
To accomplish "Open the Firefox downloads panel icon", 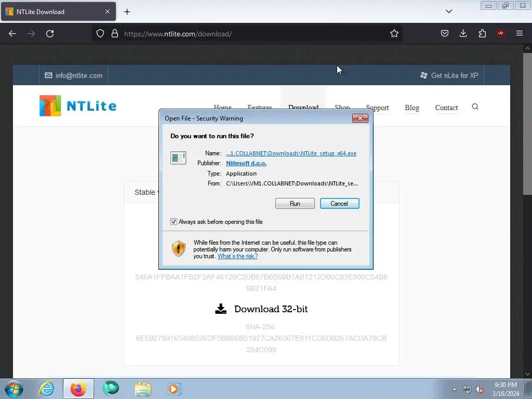I will point(463,33).
